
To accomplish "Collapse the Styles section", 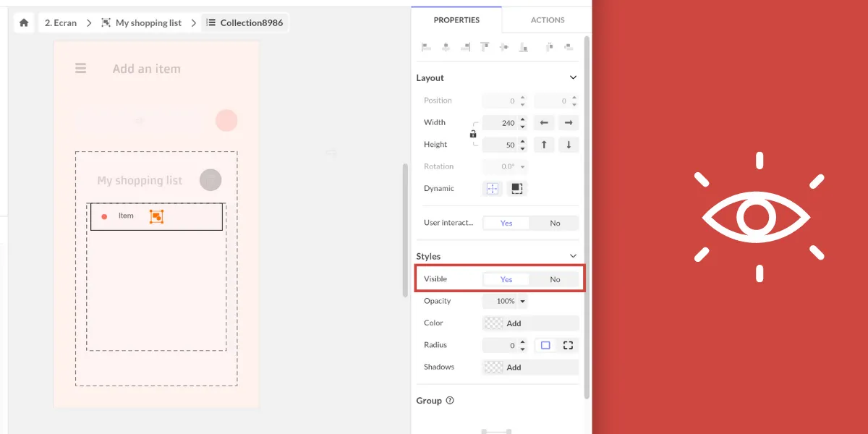I will click(x=573, y=256).
